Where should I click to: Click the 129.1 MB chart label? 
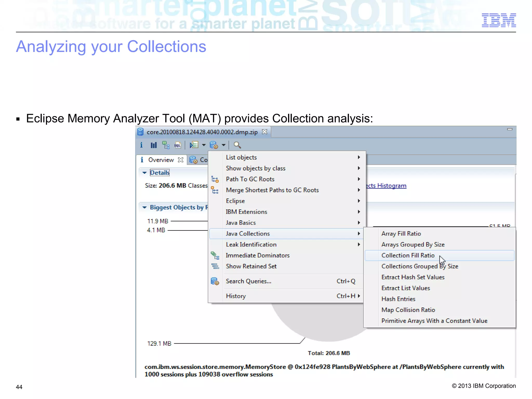[159, 343]
